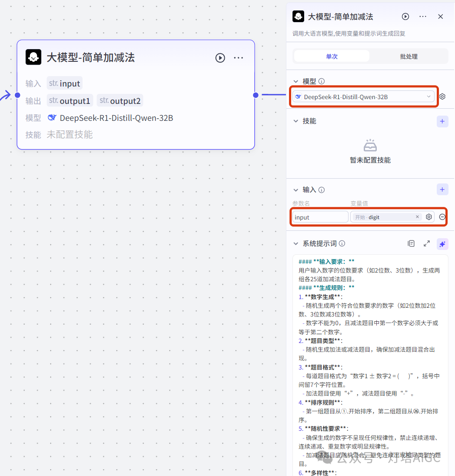Open settings gear for the input parameter row
455x476 pixels.
428,217
